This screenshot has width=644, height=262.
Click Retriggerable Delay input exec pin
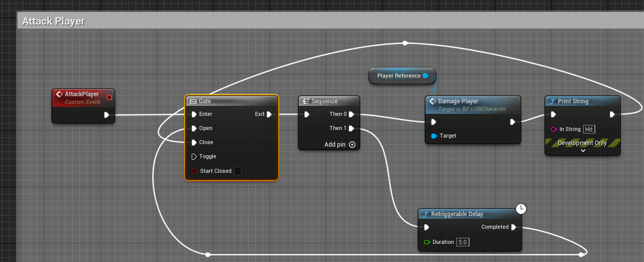(427, 227)
